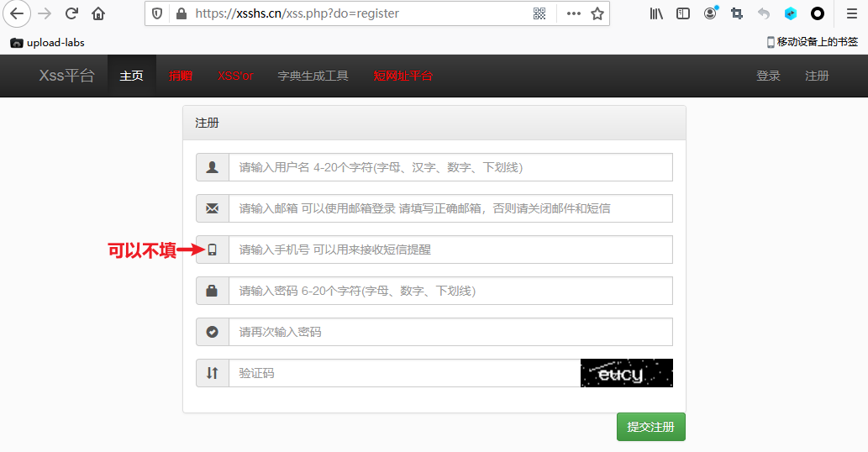Open the 短网址平台 navigation link
This screenshot has height=452, width=868.
click(x=403, y=76)
